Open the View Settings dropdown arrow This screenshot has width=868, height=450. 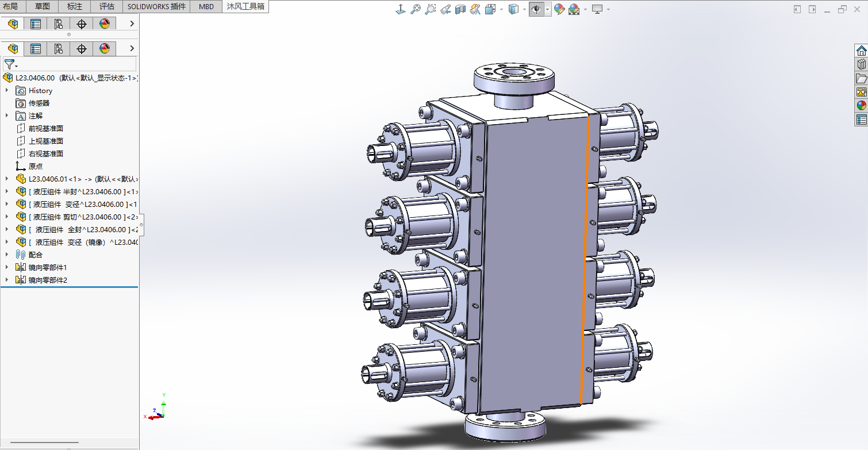pos(608,9)
